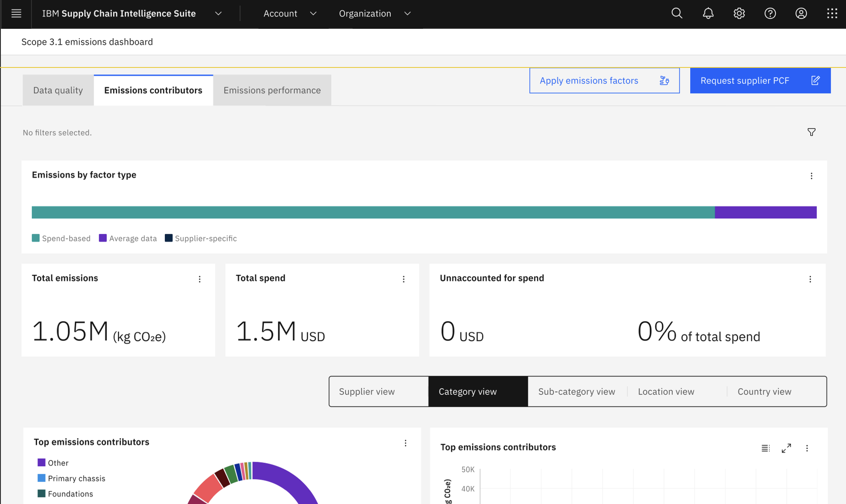Open the app switcher grid icon

(x=832, y=13)
